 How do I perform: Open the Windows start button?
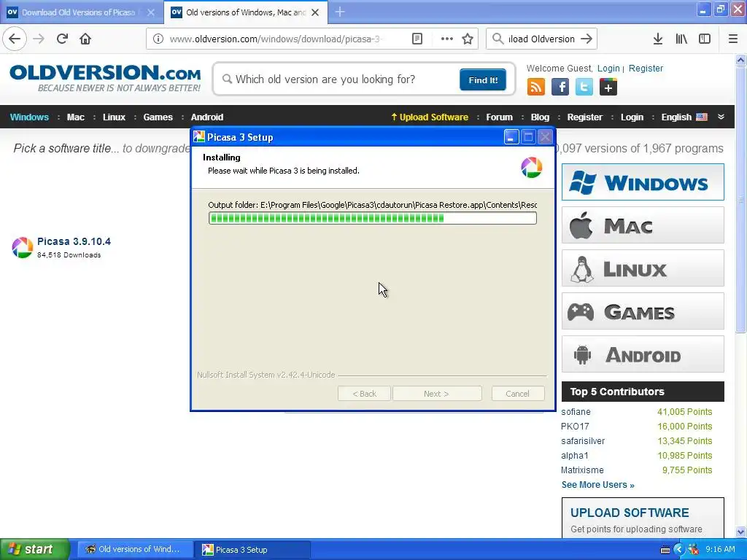point(34,550)
